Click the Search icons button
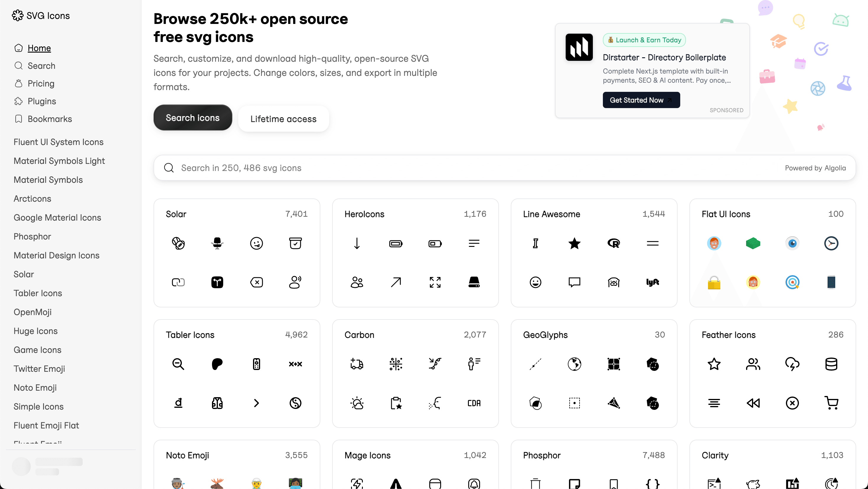Image resolution: width=868 pixels, height=489 pixels. [x=193, y=118]
